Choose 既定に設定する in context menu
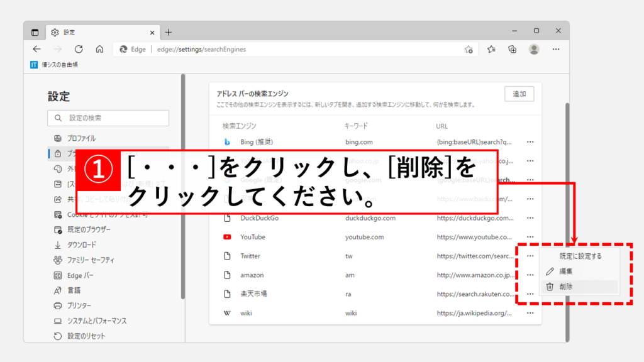The image size is (644, 362). tap(580, 256)
